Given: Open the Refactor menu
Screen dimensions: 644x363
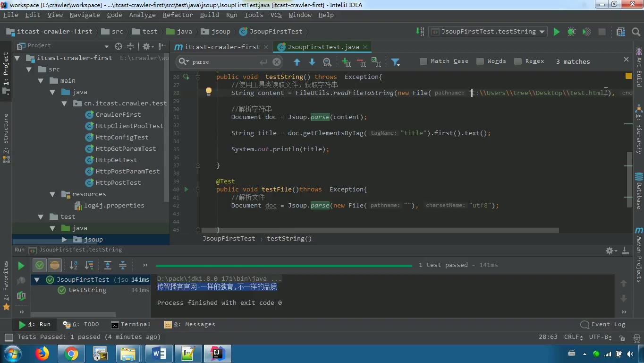Looking at the screenshot, I should [178, 15].
